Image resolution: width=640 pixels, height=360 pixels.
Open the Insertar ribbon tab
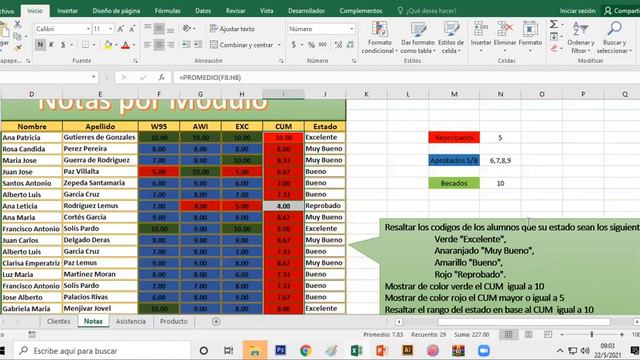[67, 11]
